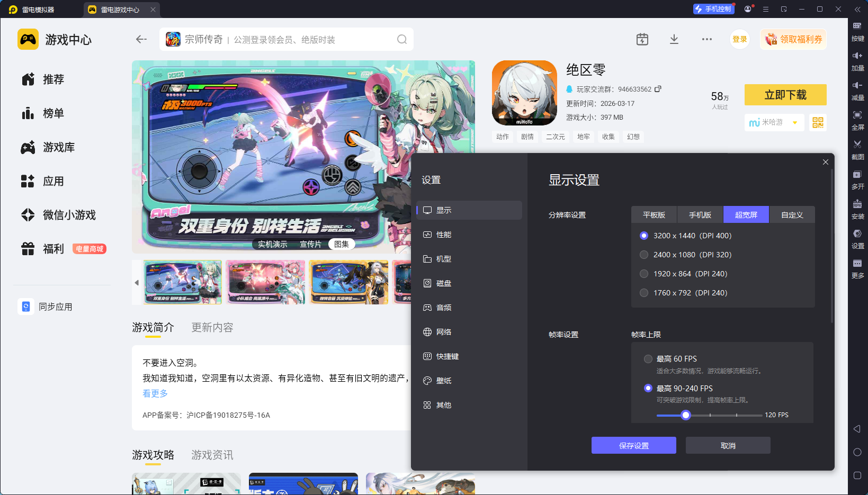
Task: Open the calendar reservation icon
Action: tap(642, 39)
